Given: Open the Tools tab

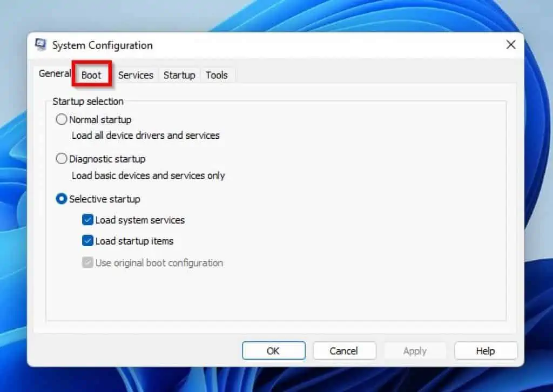Looking at the screenshot, I should tap(217, 75).
